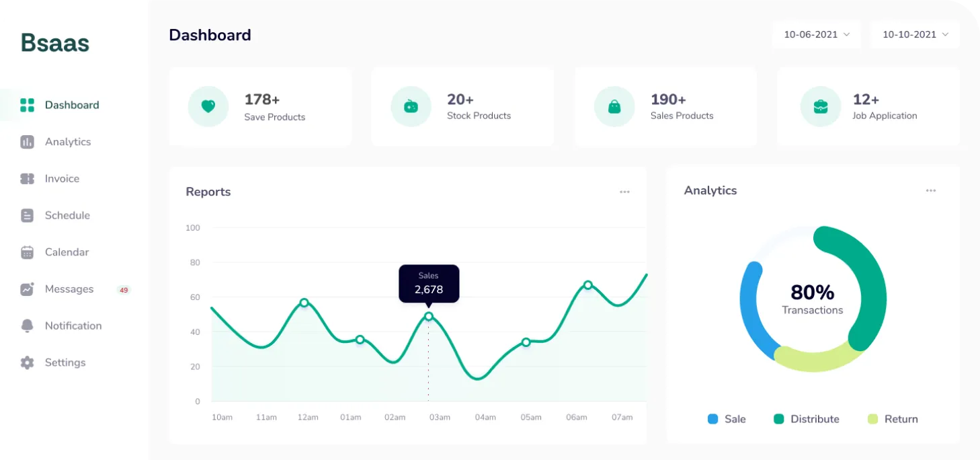Open the Reports card options menu
The height and width of the screenshot is (460, 980).
(624, 192)
